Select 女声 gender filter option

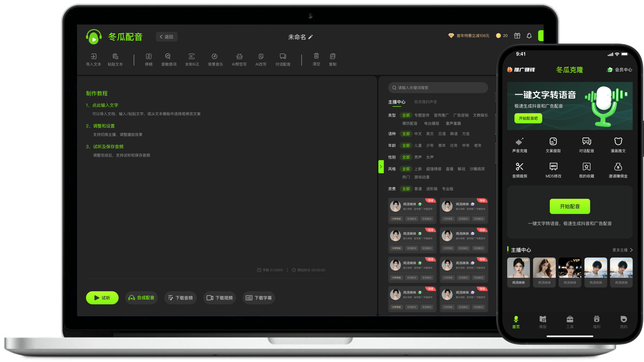[430, 157]
